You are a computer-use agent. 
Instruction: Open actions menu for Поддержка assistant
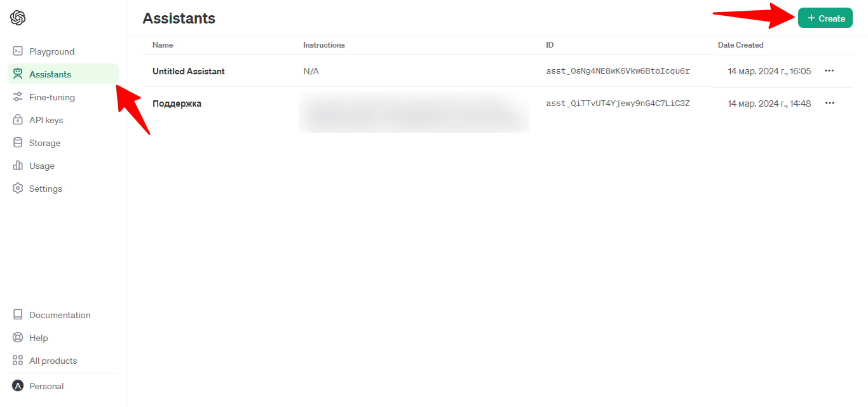(x=829, y=103)
